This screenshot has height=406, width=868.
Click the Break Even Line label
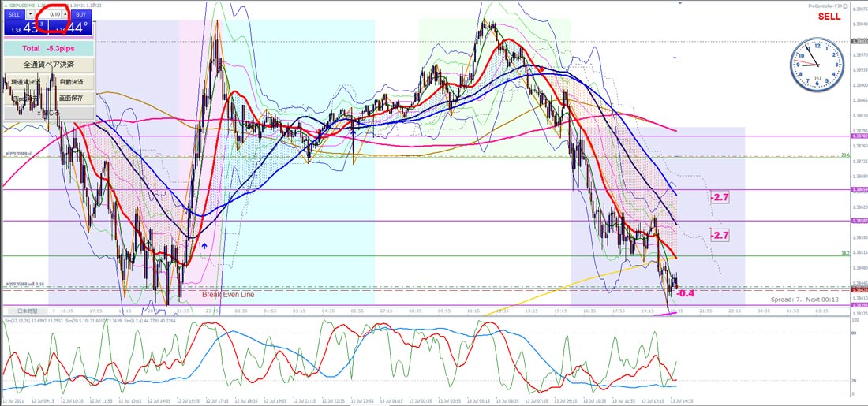point(228,295)
